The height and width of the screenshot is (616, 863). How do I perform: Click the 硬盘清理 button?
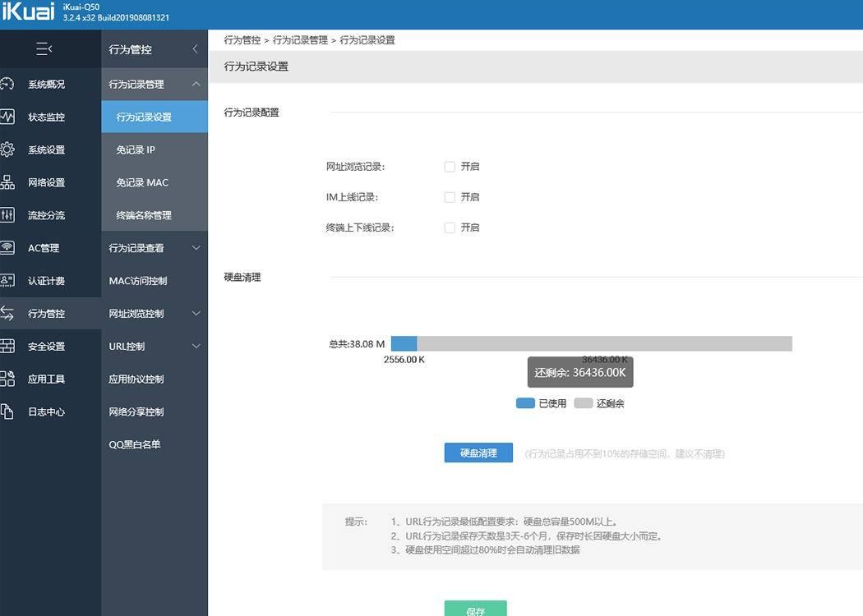[478, 452]
